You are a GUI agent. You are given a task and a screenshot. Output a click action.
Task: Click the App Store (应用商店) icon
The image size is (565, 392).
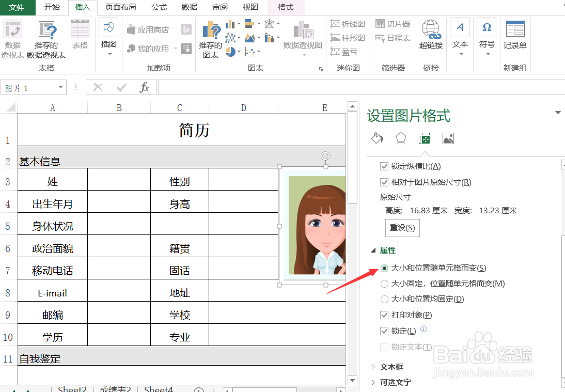pos(148,29)
